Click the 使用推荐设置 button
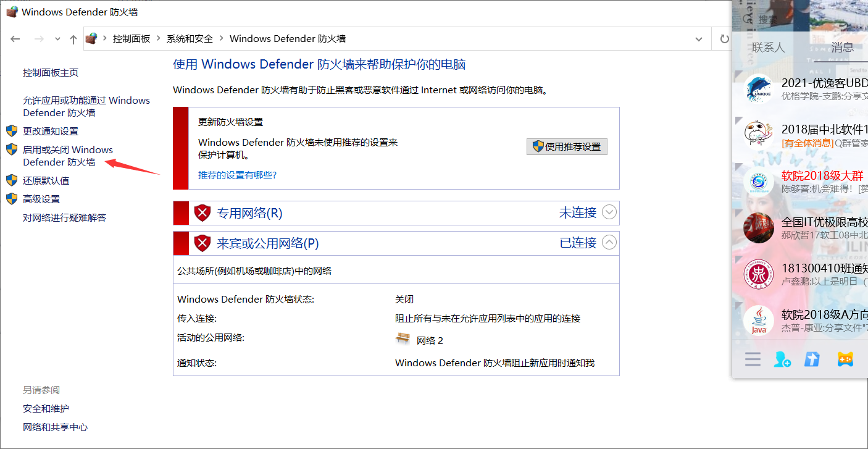The width and height of the screenshot is (868, 449). [567, 146]
